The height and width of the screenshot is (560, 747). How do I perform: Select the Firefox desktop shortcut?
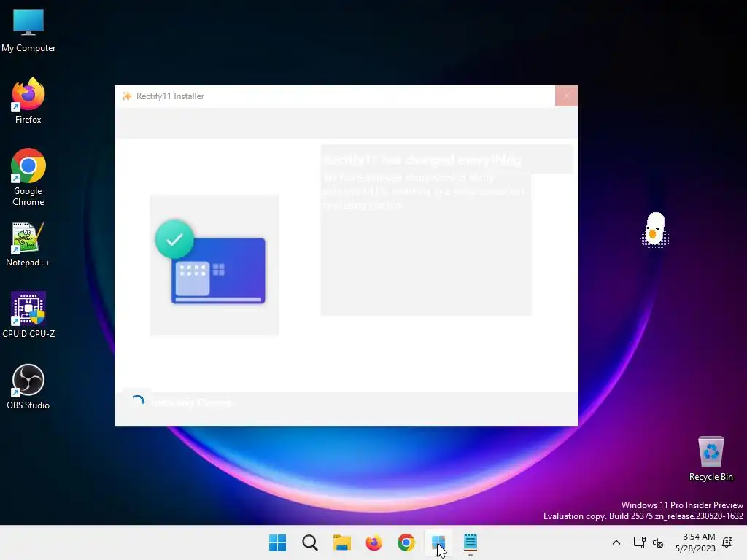(28, 101)
